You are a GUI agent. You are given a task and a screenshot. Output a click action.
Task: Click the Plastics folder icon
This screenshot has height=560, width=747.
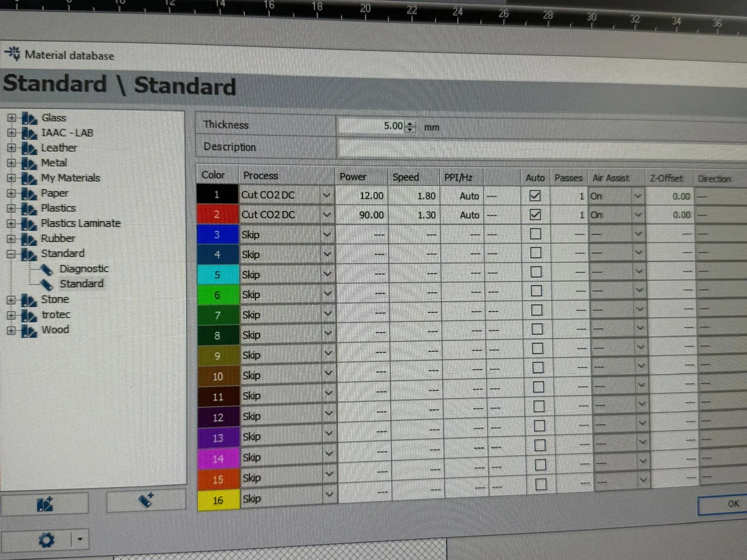(29, 209)
